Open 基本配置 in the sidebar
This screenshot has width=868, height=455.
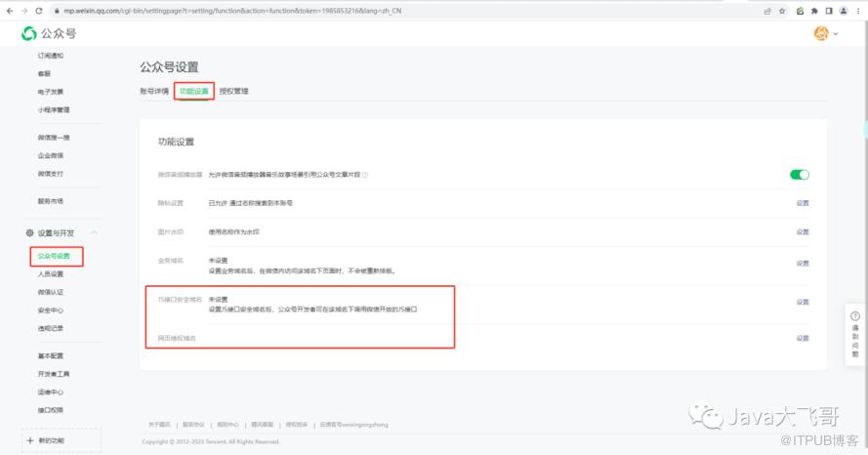51,356
